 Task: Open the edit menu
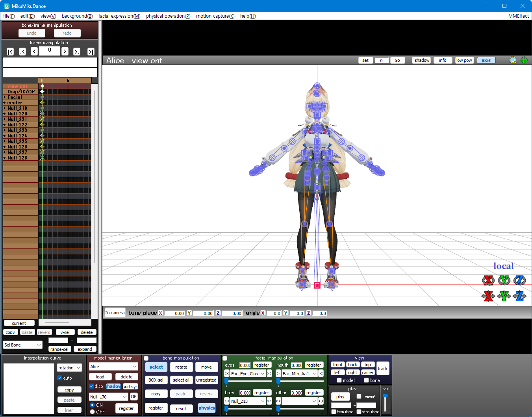28,16
